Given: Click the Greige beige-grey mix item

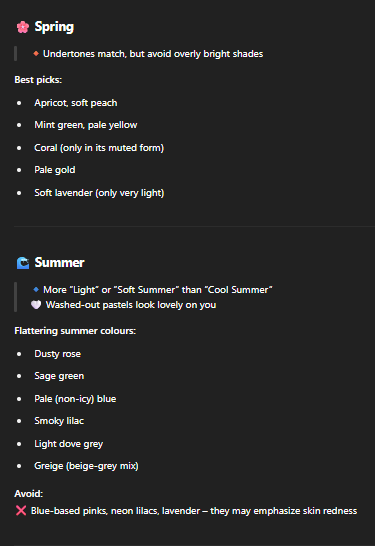Looking at the screenshot, I should coord(86,466).
